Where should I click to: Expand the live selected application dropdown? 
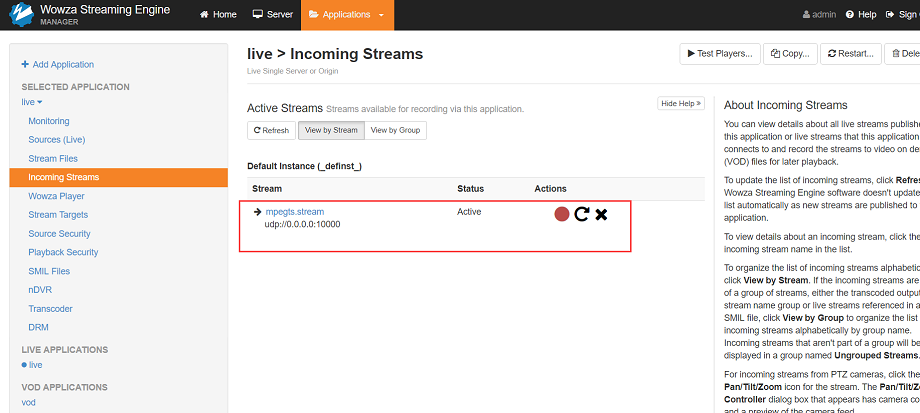pyautogui.click(x=32, y=102)
